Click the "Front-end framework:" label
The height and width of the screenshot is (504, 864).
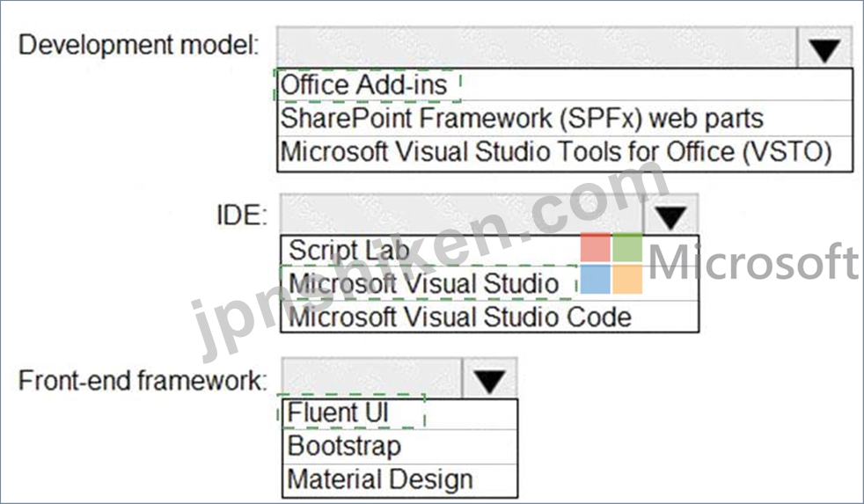[x=143, y=380]
